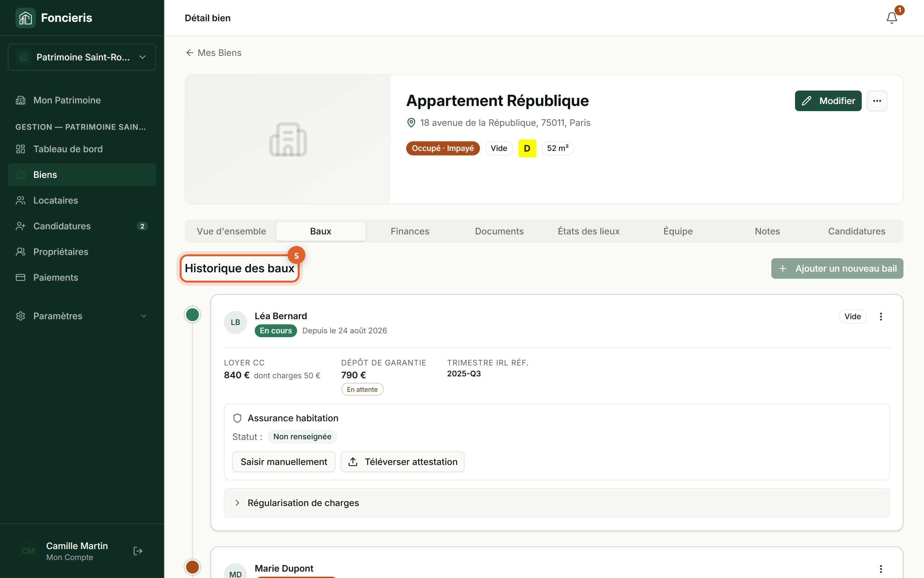Click the Appartement République title
This screenshot has height=578, width=924.
point(497,101)
